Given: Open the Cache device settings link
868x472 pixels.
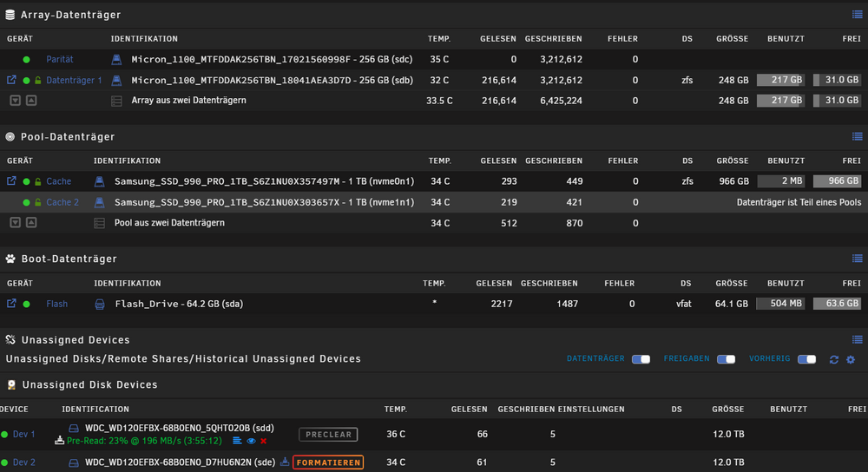Looking at the screenshot, I should point(58,181).
